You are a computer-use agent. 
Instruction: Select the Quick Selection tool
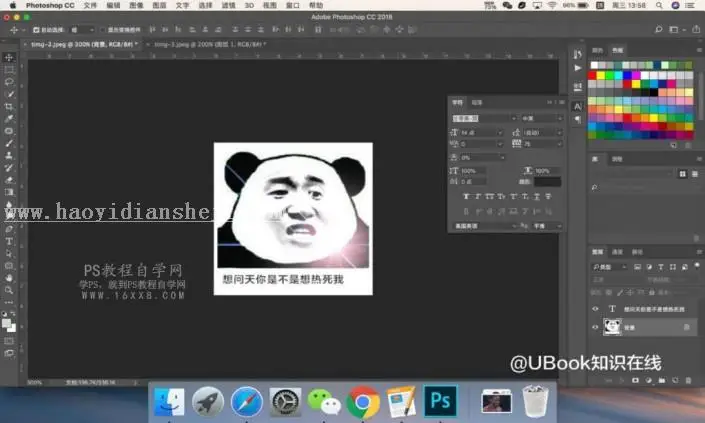[x=9, y=94]
